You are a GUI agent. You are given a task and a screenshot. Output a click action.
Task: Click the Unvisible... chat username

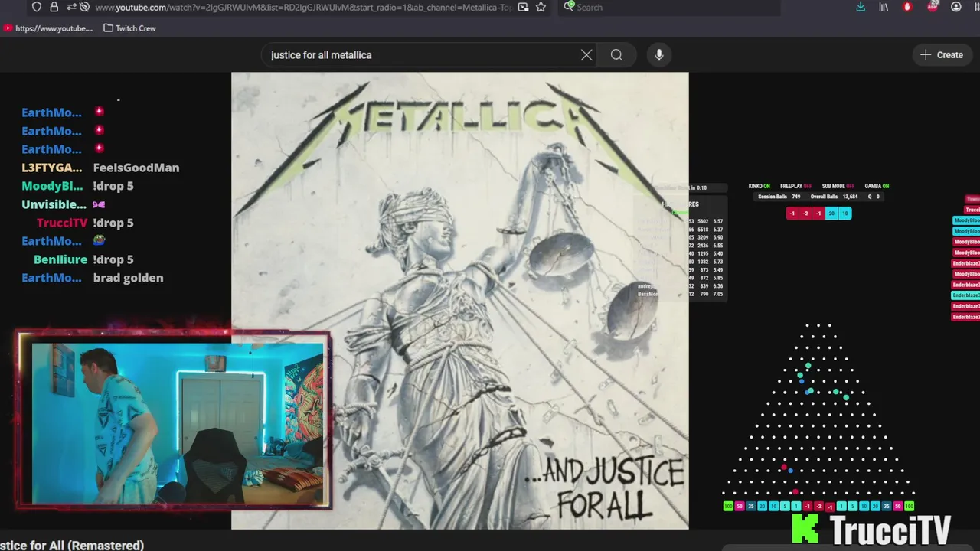54,204
